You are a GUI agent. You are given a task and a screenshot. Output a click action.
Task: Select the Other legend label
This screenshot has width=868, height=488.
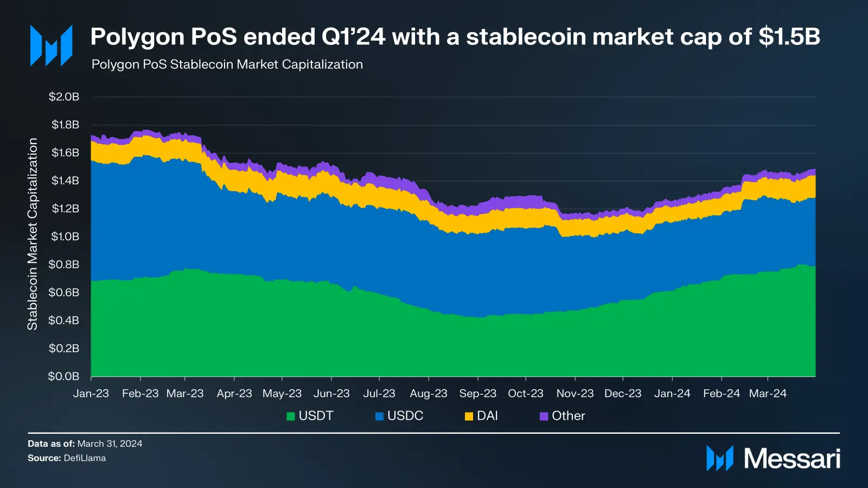coord(569,416)
